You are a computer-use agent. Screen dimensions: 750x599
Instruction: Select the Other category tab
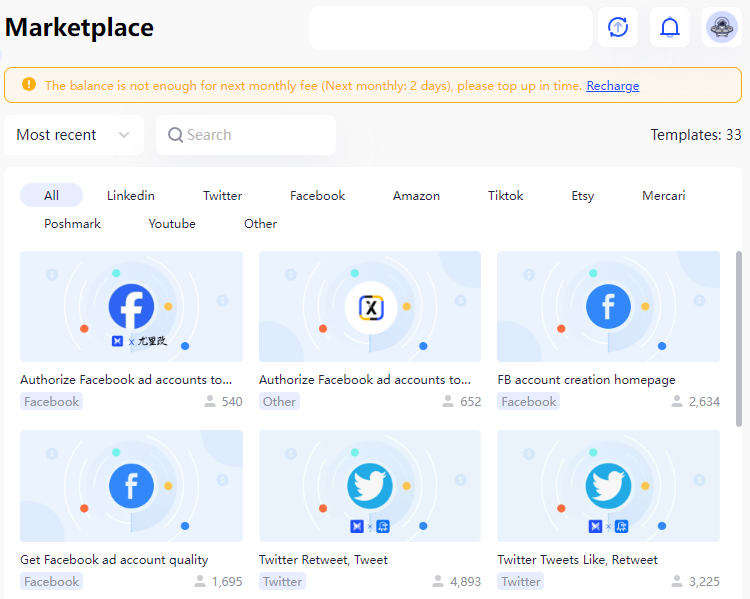[260, 223]
